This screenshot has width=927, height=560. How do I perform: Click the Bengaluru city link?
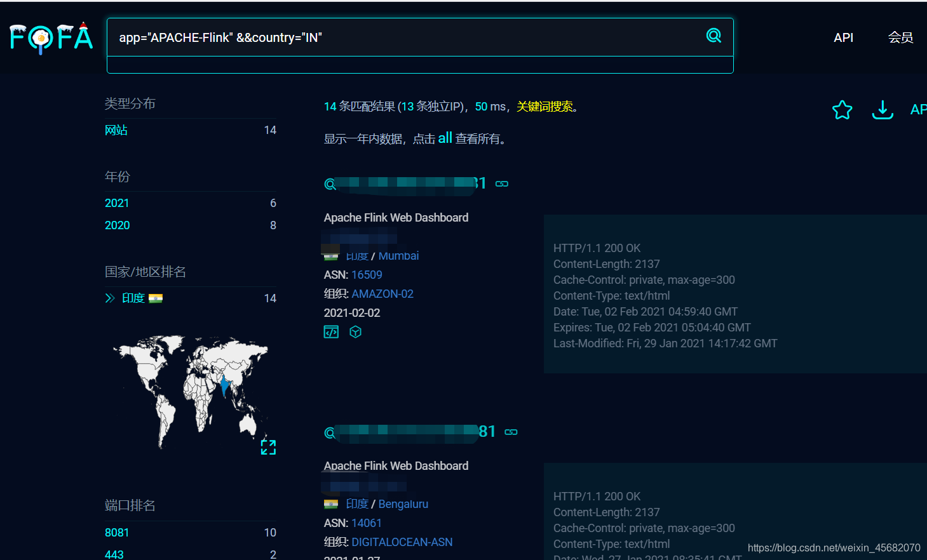[x=403, y=504]
